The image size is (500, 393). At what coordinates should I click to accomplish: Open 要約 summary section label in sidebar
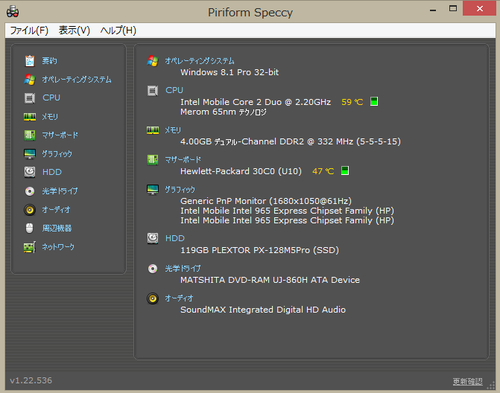[49, 61]
